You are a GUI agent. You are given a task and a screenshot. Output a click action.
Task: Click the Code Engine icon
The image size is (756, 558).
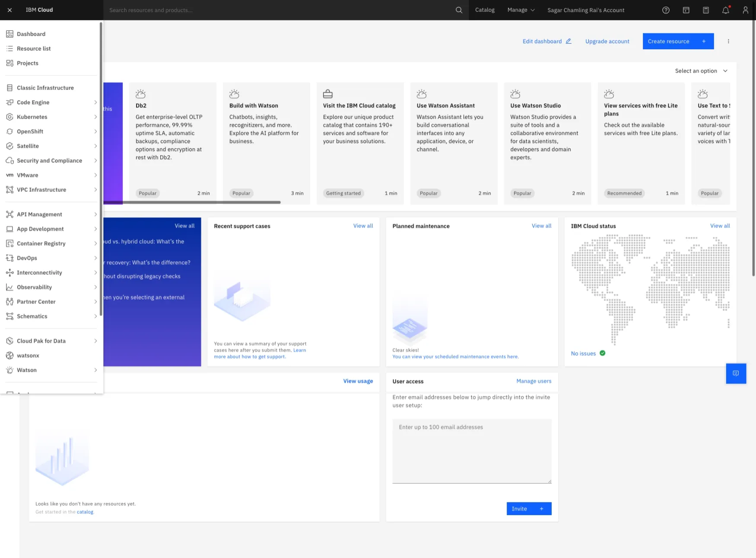(x=10, y=102)
